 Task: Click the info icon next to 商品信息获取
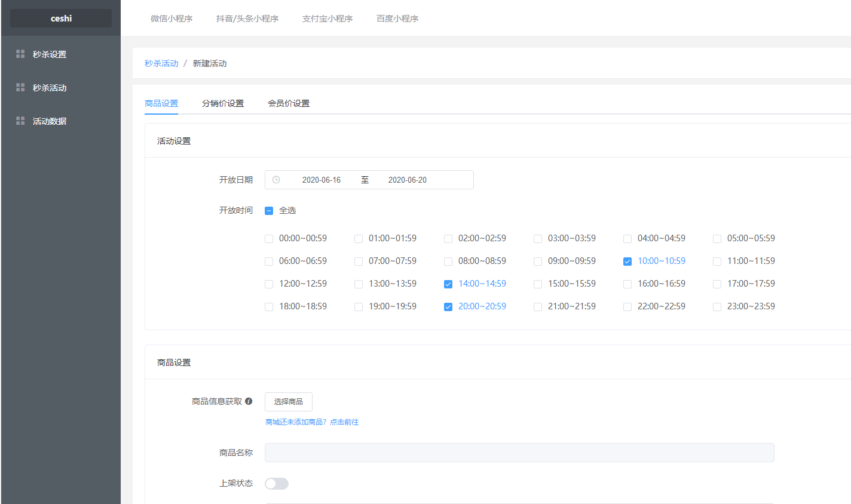(x=249, y=401)
